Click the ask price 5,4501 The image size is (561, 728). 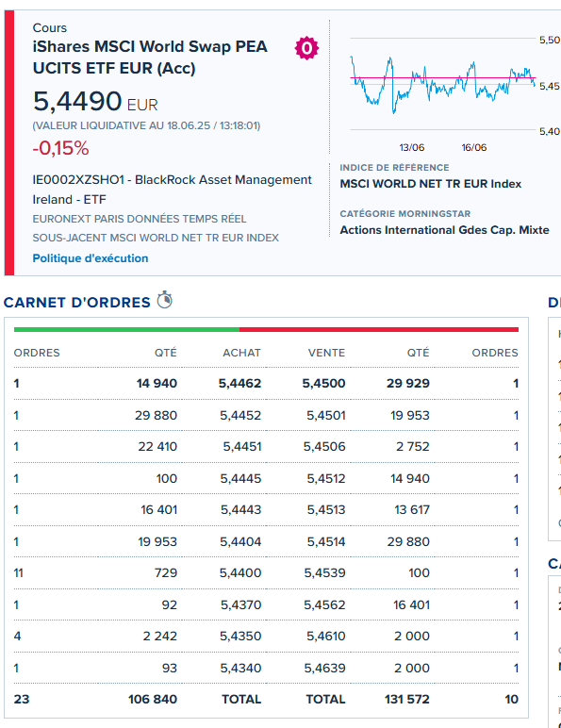[326, 415]
